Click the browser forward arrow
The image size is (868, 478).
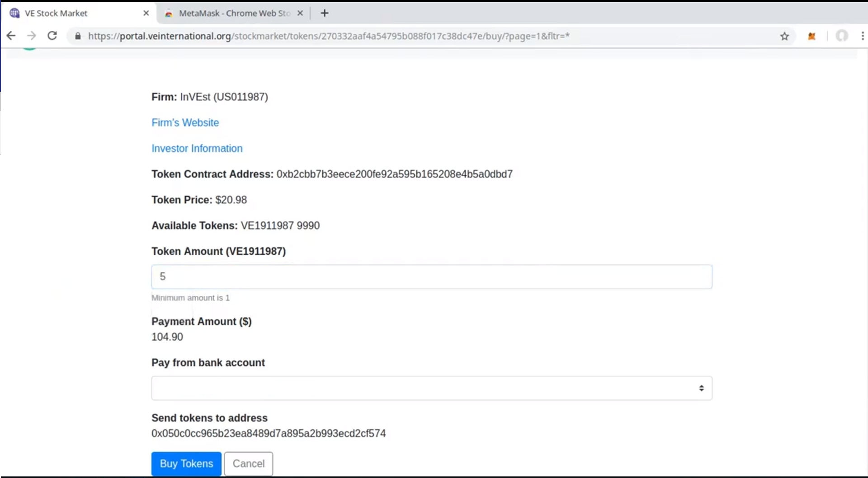31,36
